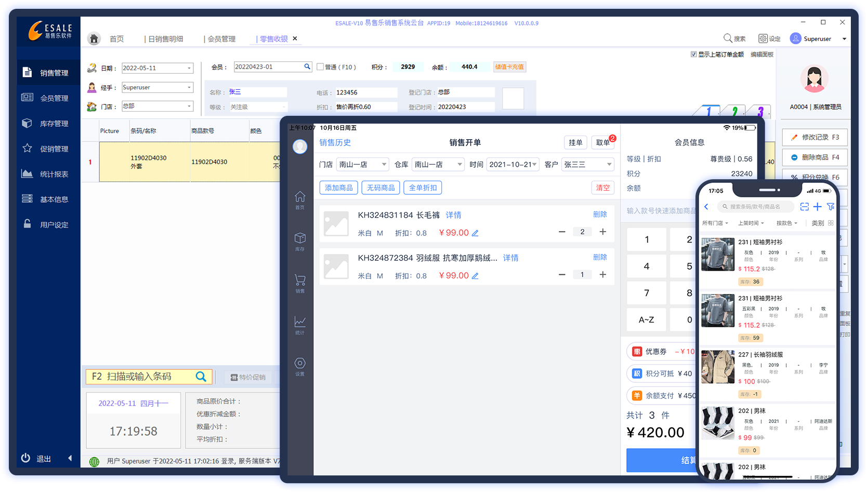Increase quantity of 长毛裤 with plus
This screenshot has width=868, height=493.
click(603, 232)
